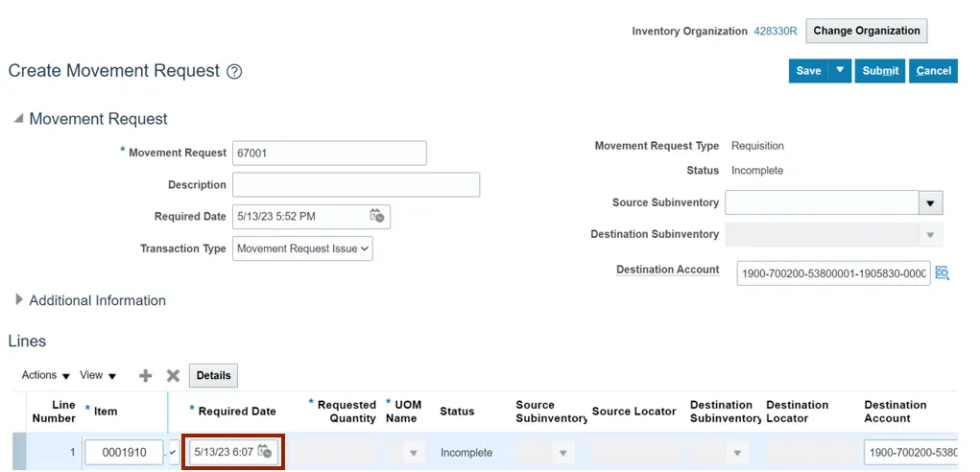Viewport: 980px width, 472px height.
Task: Open the Transaction Type dropdown
Action: pos(302,248)
